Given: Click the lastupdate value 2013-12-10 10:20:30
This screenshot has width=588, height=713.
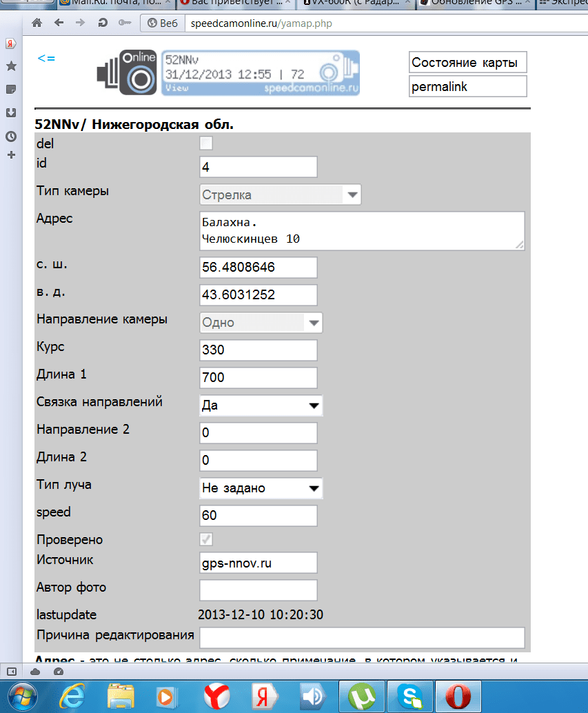Looking at the screenshot, I should 261,615.
